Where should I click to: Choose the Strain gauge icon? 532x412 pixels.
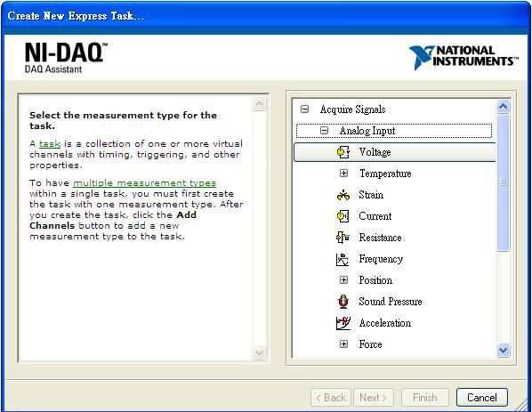(x=343, y=195)
